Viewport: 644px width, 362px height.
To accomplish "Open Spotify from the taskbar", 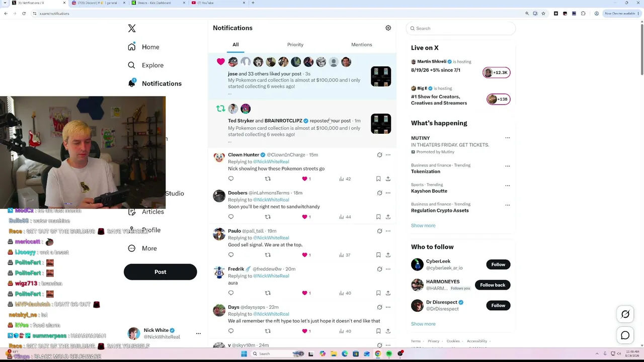I will tap(389, 354).
